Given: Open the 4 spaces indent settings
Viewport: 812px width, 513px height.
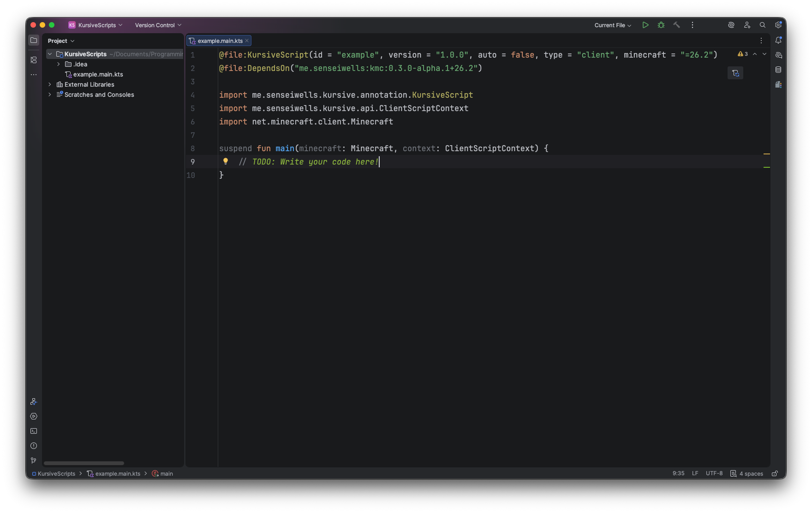Looking at the screenshot, I should 747,473.
